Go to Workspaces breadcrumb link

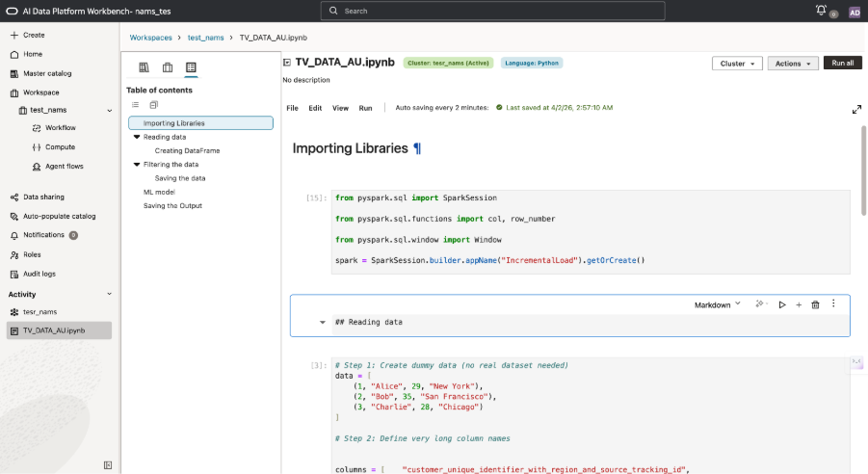(x=151, y=38)
